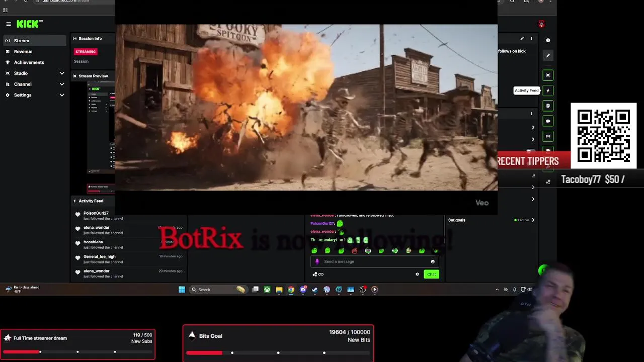Click the red STREAMING status badge

pyautogui.click(x=86, y=52)
